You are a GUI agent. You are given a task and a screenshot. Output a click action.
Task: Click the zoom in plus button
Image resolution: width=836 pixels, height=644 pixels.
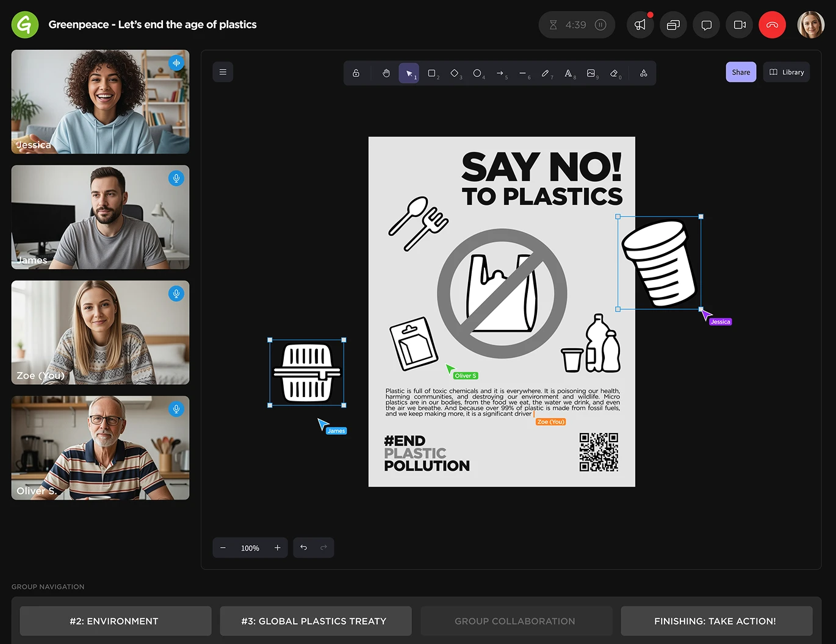click(x=277, y=548)
